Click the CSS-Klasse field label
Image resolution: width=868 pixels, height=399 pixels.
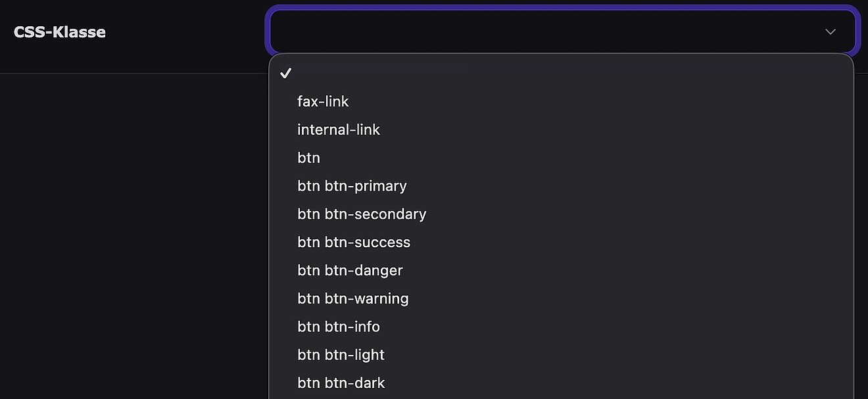click(60, 32)
